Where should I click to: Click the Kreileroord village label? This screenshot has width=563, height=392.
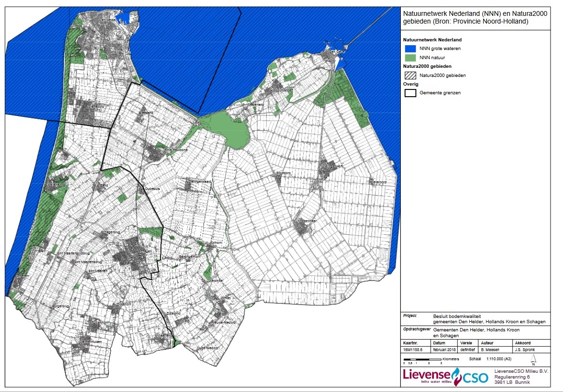378,182
